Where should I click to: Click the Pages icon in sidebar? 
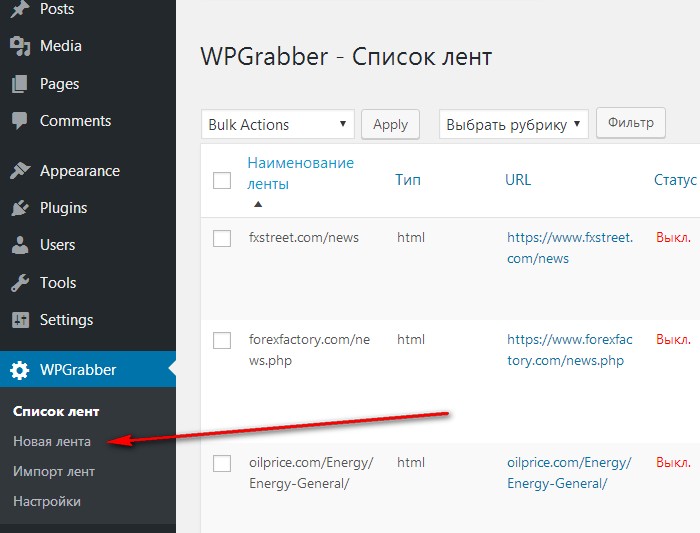(x=19, y=84)
